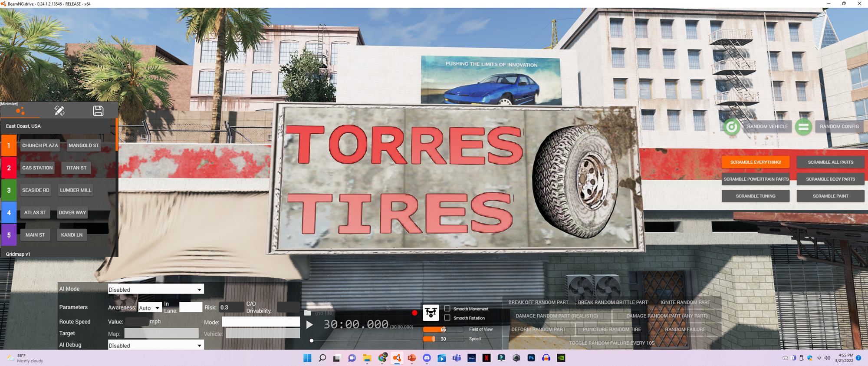Viewport: 868px width, 366px height.
Task: Start replay with the play button
Action: click(x=309, y=324)
